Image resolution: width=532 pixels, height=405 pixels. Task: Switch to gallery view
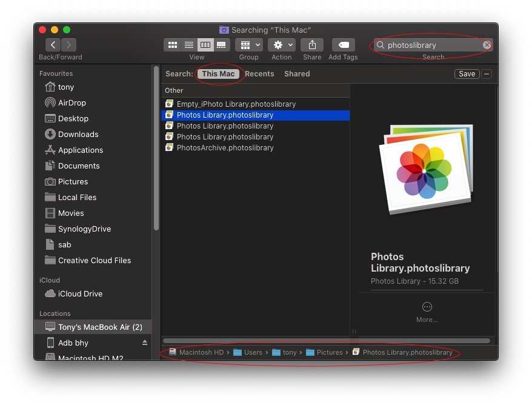pos(222,45)
